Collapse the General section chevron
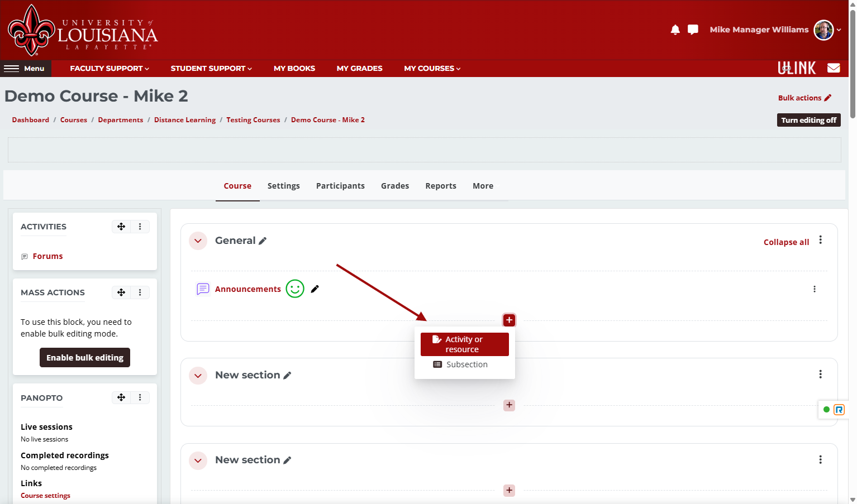The image size is (857, 504). tap(198, 241)
